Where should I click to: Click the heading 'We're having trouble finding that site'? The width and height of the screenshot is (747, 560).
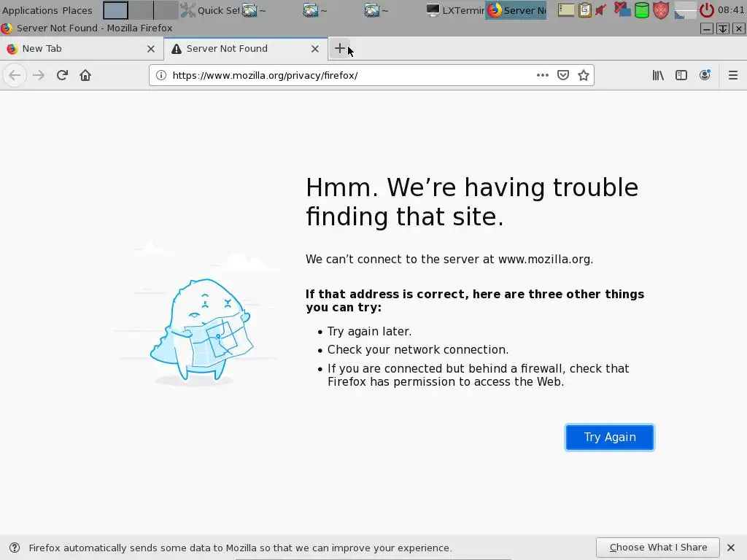pos(472,202)
